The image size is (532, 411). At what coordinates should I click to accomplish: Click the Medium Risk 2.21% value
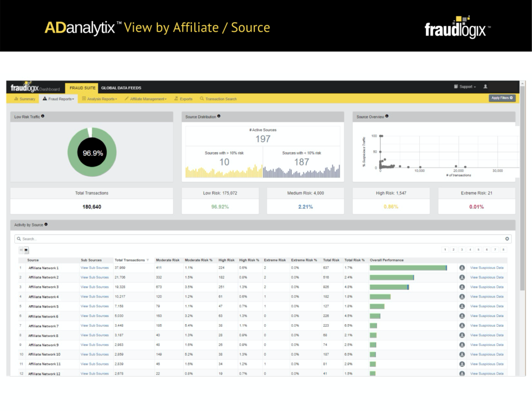point(305,207)
